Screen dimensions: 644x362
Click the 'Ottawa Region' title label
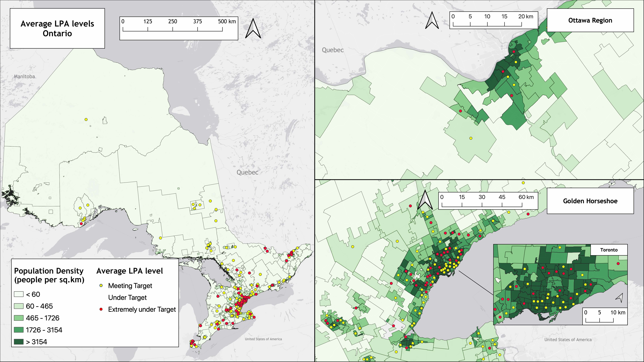tap(590, 20)
